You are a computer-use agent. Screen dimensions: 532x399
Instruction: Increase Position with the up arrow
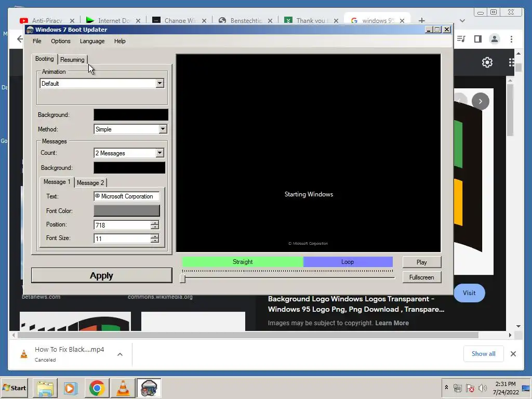(x=155, y=222)
